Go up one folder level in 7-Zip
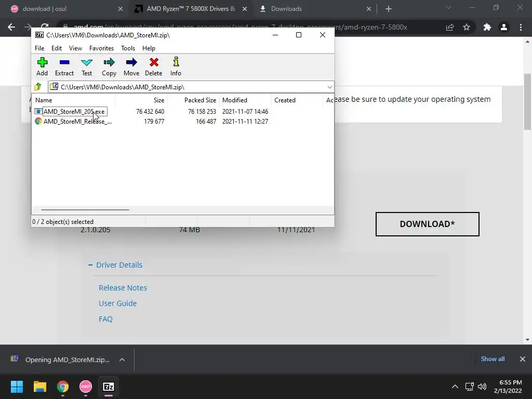The image size is (532, 399). (38, 87)
